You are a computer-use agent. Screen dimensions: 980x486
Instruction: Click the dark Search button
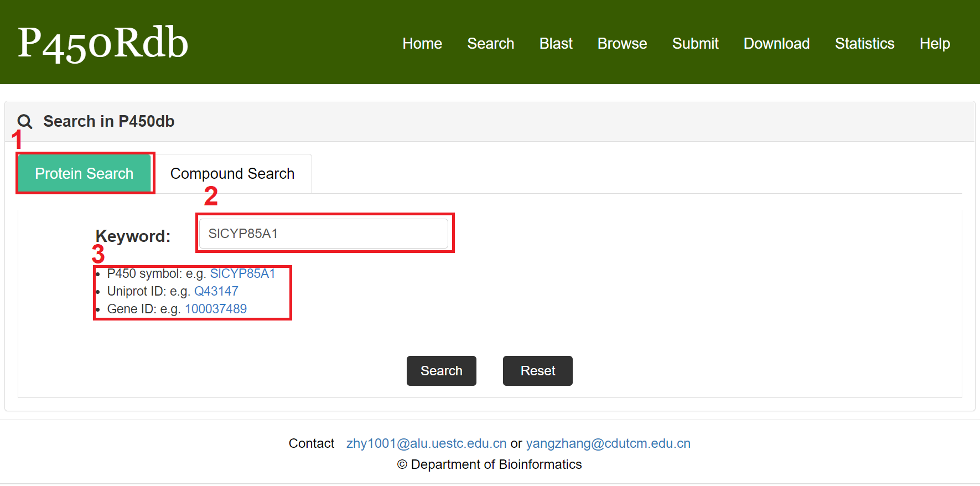442,371
